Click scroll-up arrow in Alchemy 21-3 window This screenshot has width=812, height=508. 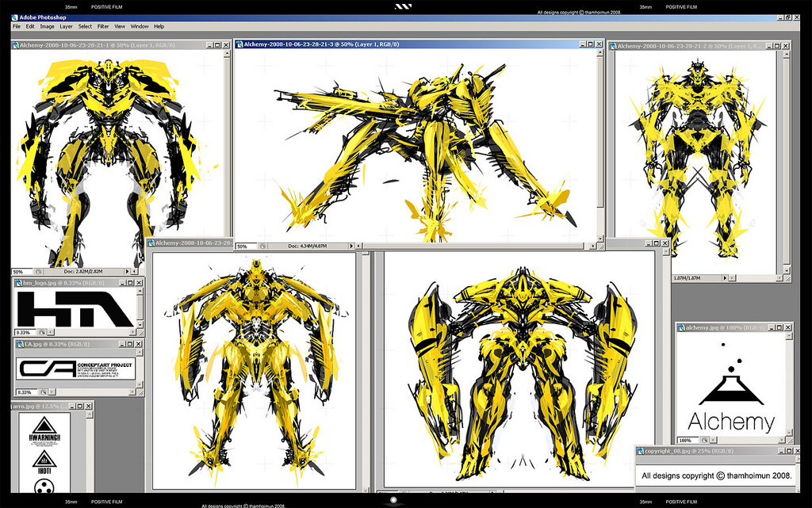point(601,53)
